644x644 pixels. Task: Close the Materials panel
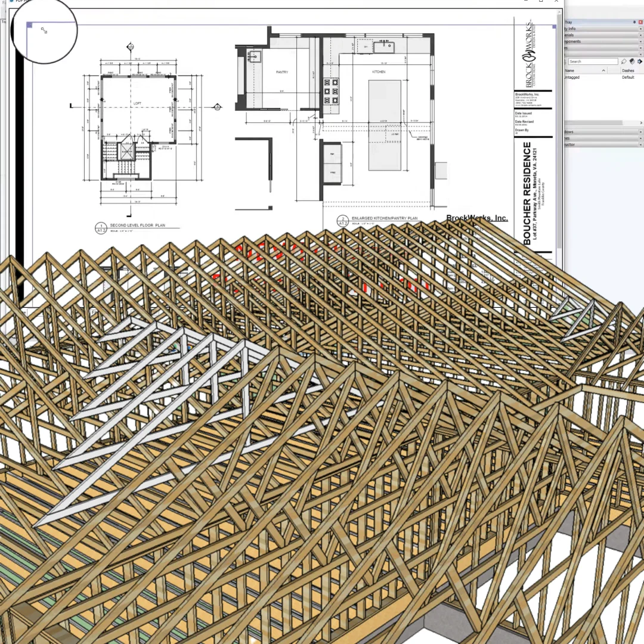coord(640,35)
